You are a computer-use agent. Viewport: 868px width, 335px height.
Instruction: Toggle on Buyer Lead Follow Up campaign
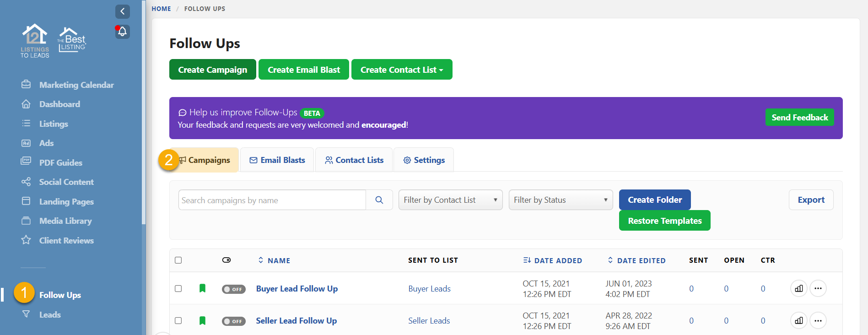[x=233, y=289]
